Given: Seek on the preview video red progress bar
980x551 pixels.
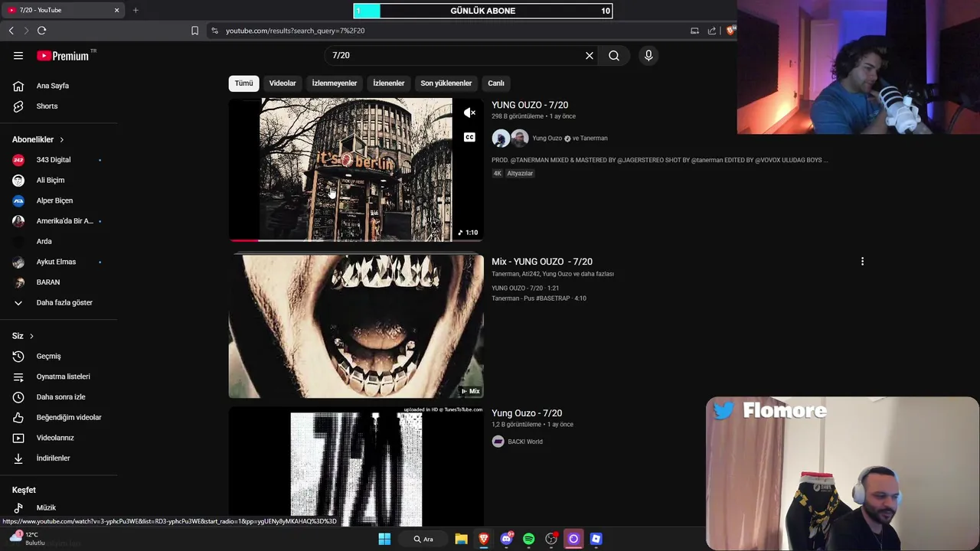Looking at the screenshot, I should [356, 240].
